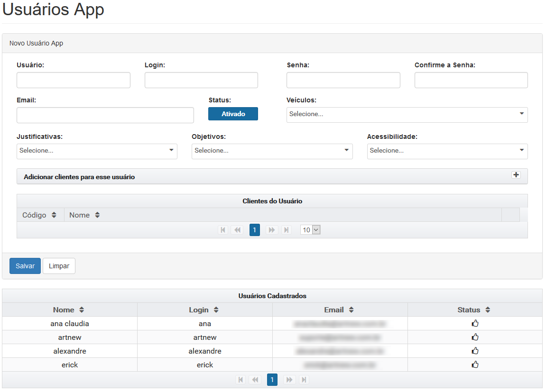Select the alexandre name cell
546x392 pixels.
pos(70,351)
